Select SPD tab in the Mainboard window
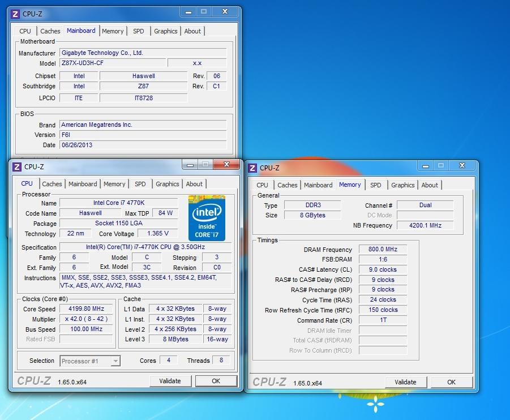The height and width of the screenshot is (420, 510). pyautogui.click(x=139, y=31)
